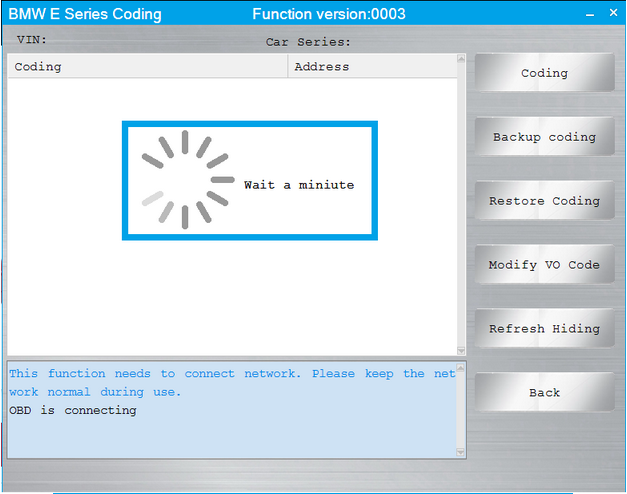Click the Car Series: label
This screenshot has width=627, height=494.
[308, 42]
